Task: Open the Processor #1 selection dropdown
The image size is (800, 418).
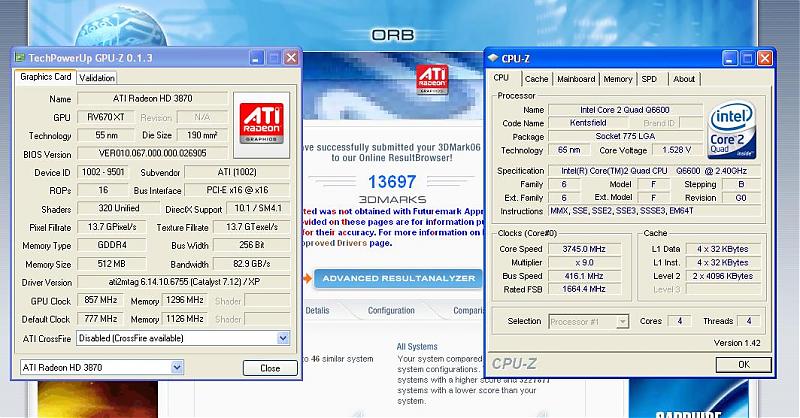Action: (x=622, y=322)
